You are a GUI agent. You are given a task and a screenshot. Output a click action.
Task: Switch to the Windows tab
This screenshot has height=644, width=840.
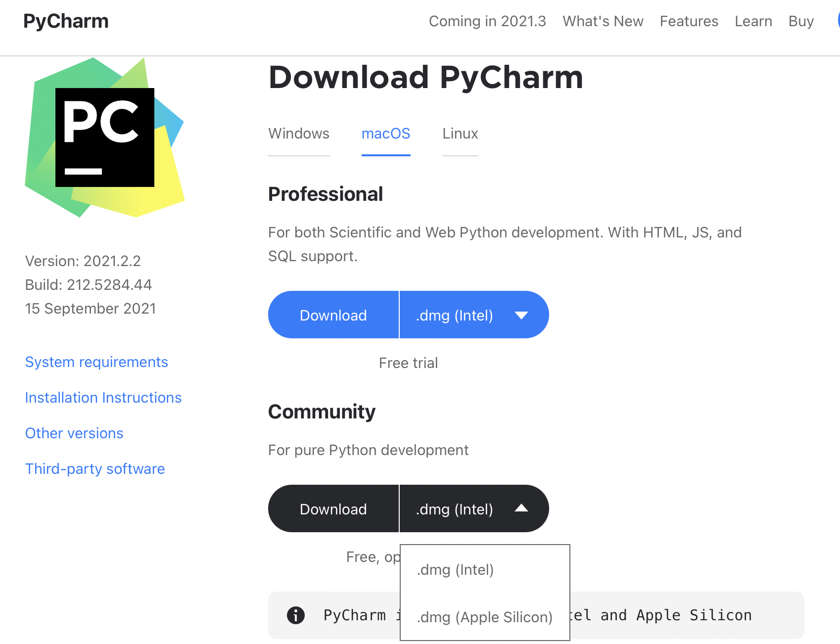click(x=299, y=134)
